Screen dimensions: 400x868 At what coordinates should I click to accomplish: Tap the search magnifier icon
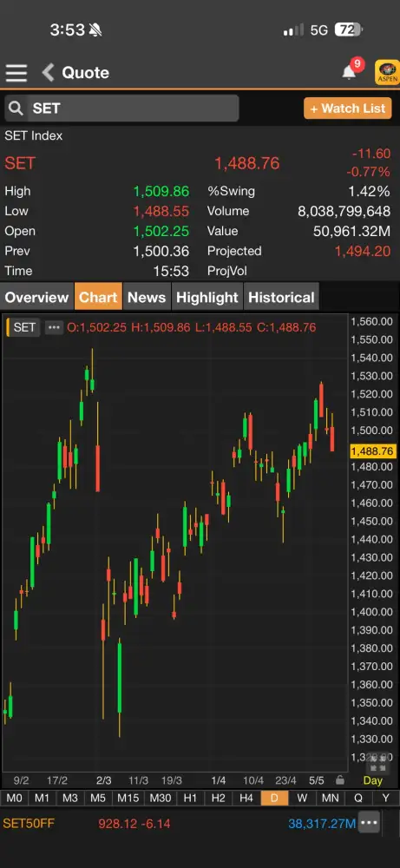click(x=16, y=108)
